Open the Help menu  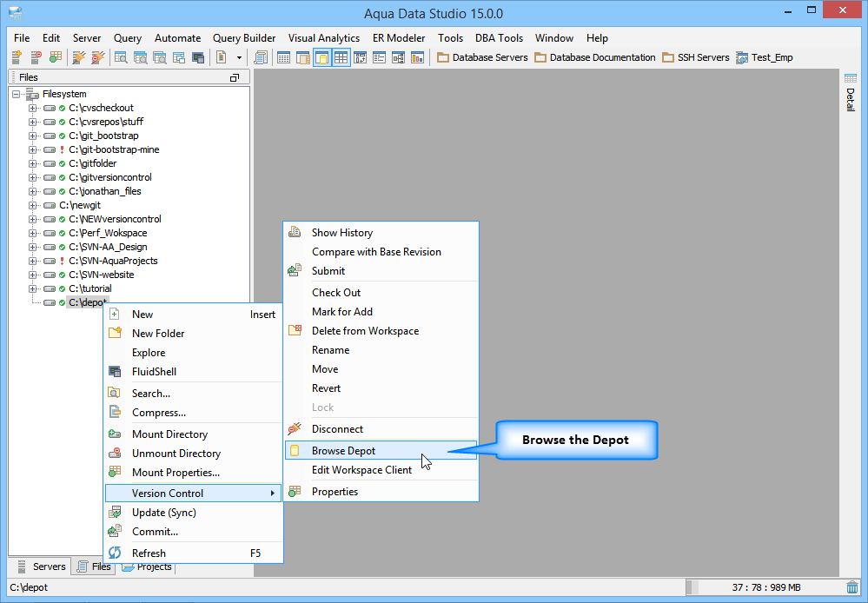[x=597, y=38]
